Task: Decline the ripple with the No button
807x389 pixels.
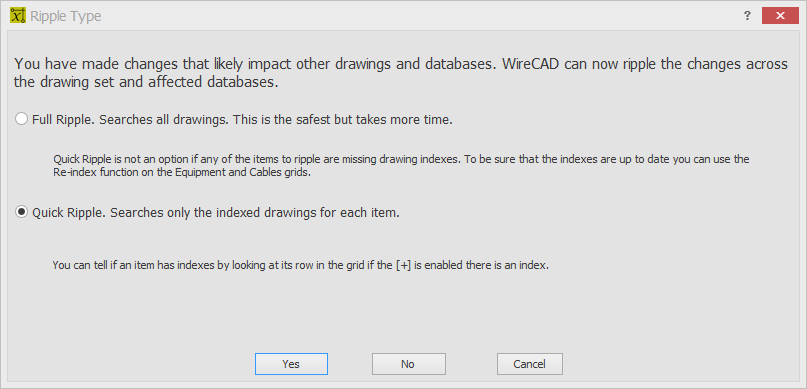Action: (409, 364)
